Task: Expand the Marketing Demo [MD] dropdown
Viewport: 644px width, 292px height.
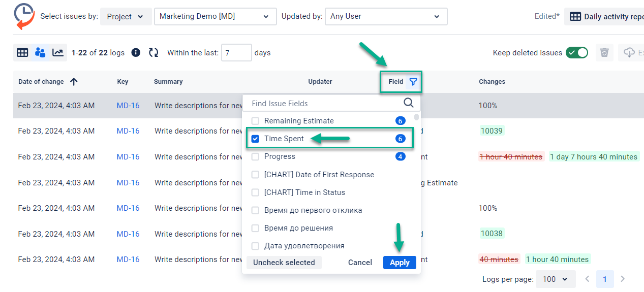Action: click(215, 16)
